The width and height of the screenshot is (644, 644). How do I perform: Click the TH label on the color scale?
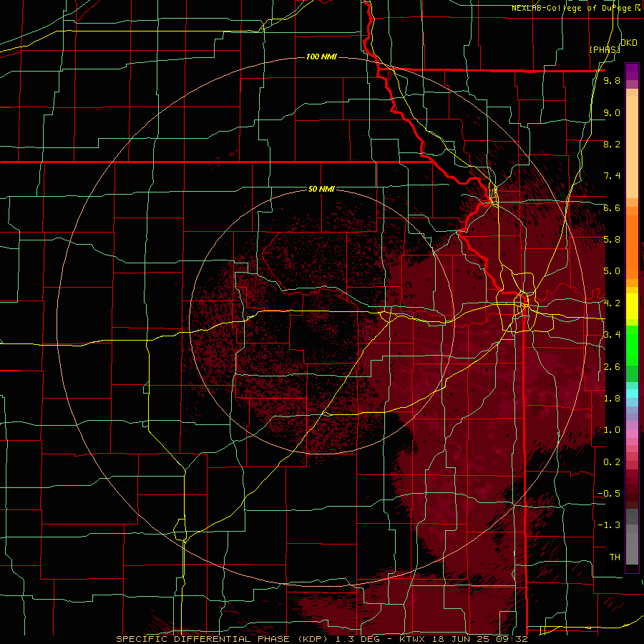(x=615, y=557)
